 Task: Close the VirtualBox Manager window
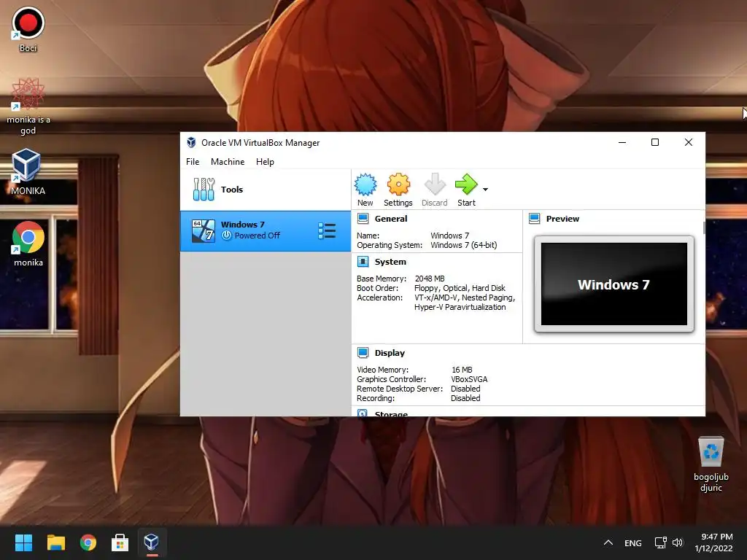coord(689,142)
